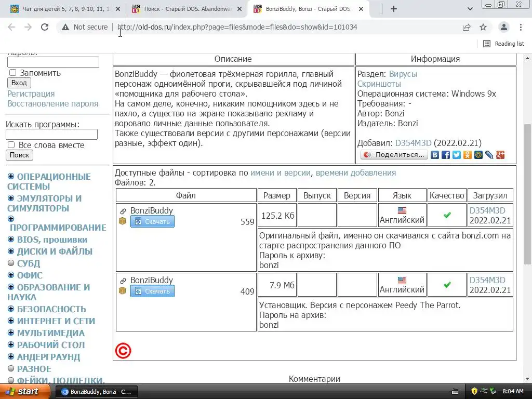Reload the current page

click(x=45, y=27)
